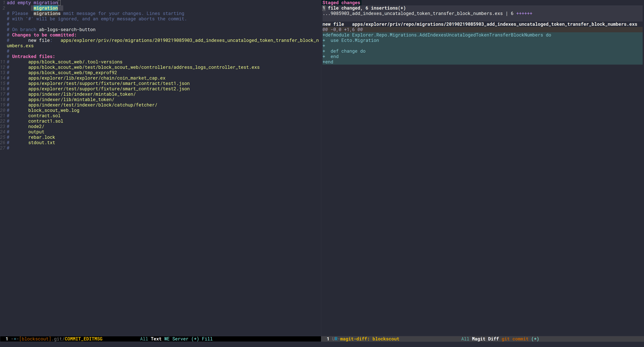Image resolution: width=644 pixels, height=347 pixels.
Task: Click '[blockscout]' project name in left mode line
Action: click(35, 339)
